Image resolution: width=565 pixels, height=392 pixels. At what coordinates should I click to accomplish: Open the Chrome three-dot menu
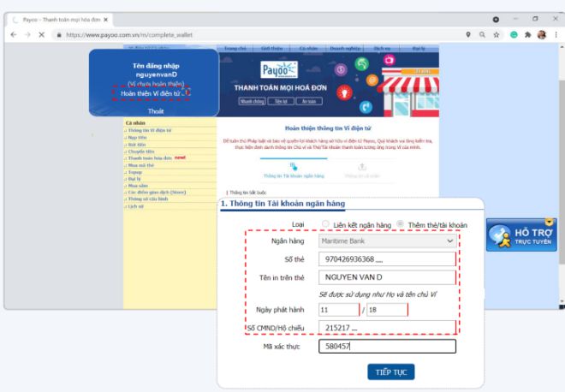[556, 34]
